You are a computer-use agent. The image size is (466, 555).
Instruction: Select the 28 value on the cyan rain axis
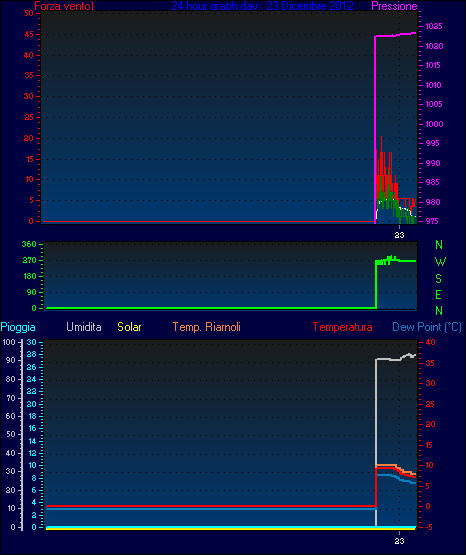31,354
